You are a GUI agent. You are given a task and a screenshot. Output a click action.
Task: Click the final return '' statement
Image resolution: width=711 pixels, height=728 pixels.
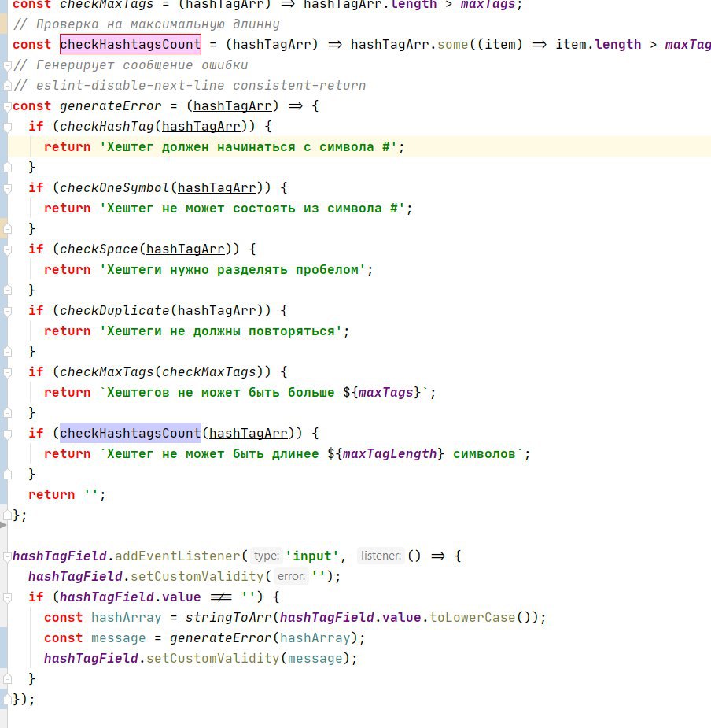click(67, 495)
